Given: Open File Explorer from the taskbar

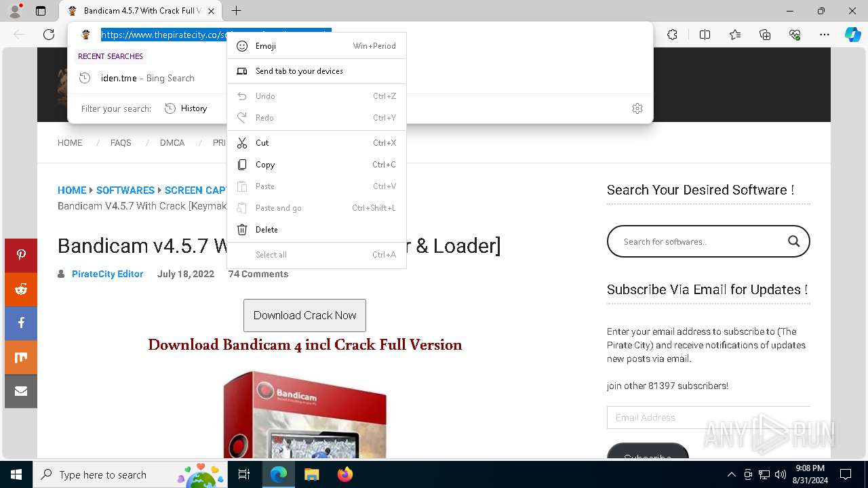Looking at the screenshot, I should (x=311, y=474).
